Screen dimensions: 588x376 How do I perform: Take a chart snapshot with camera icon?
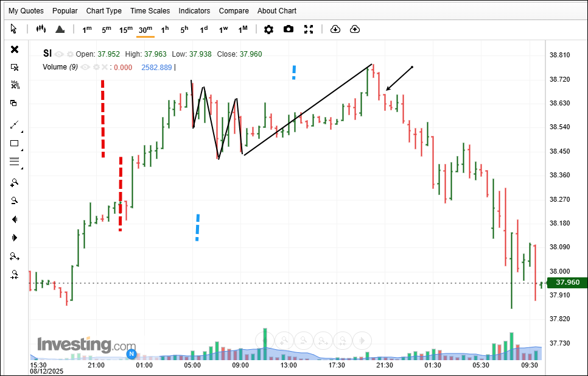tap(289, 29)
